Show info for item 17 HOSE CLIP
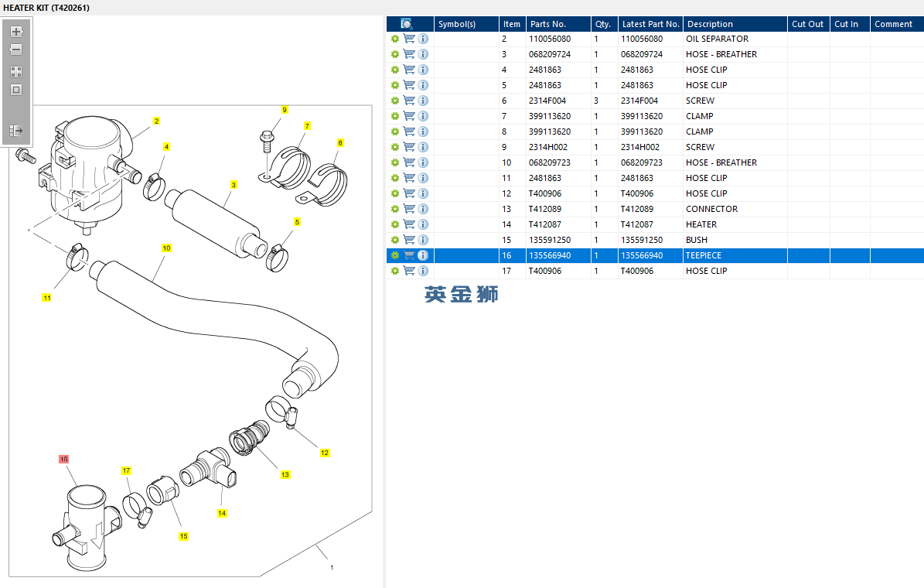 [x=423, y=271]
